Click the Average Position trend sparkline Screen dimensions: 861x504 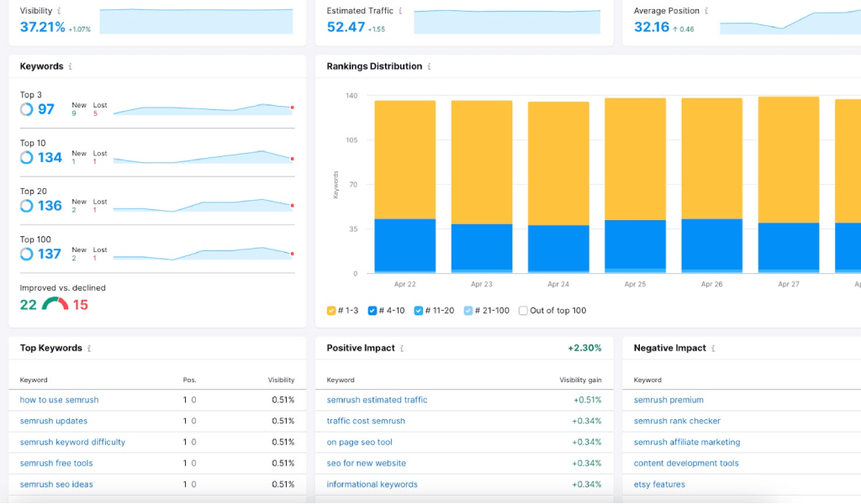click(790, 22)
